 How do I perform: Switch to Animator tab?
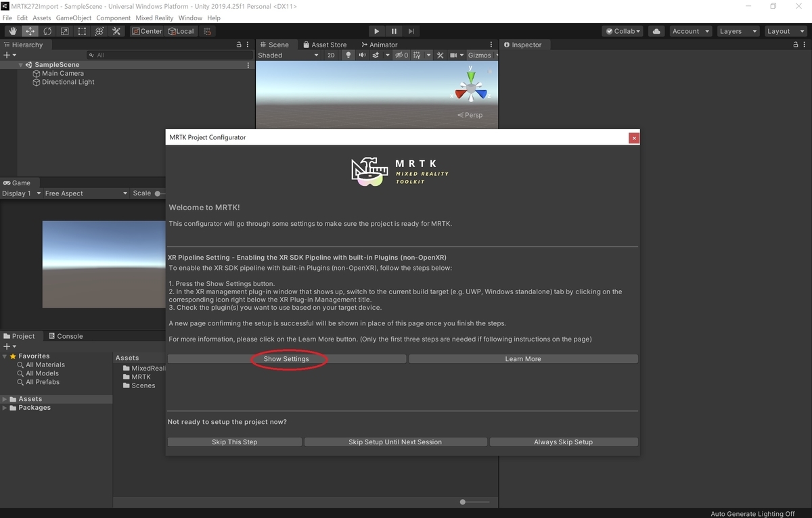(379, 45)
